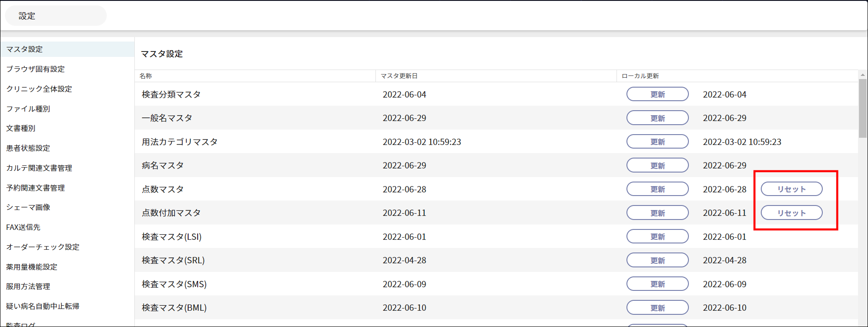Select クリニック全体設定 menu item
Screen dimensions: 868x327
pyautogui.click(x=39, y=89)
